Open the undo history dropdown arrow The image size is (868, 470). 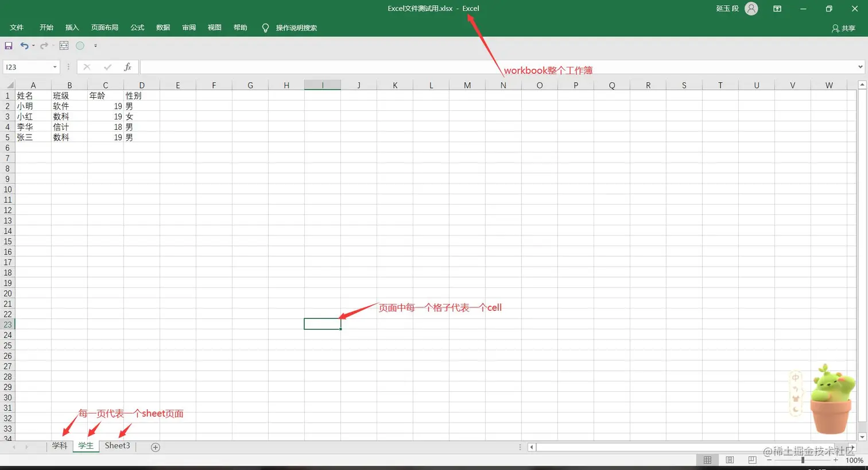[33, 45]
